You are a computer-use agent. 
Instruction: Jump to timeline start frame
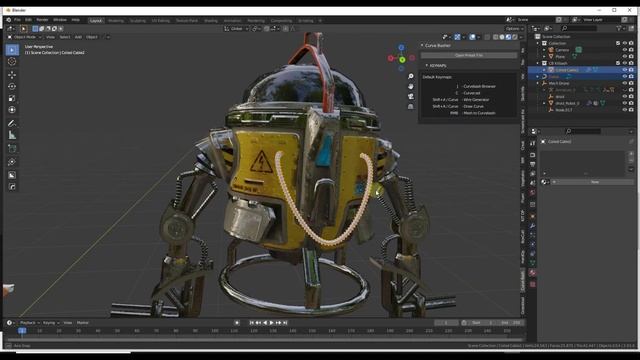(x=251, y=323)
